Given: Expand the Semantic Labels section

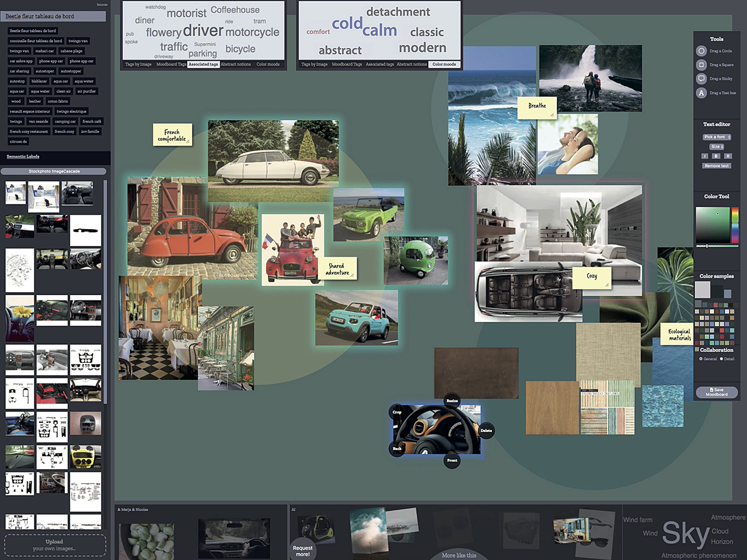Looking at the screenshot, I should click(23, 156).
